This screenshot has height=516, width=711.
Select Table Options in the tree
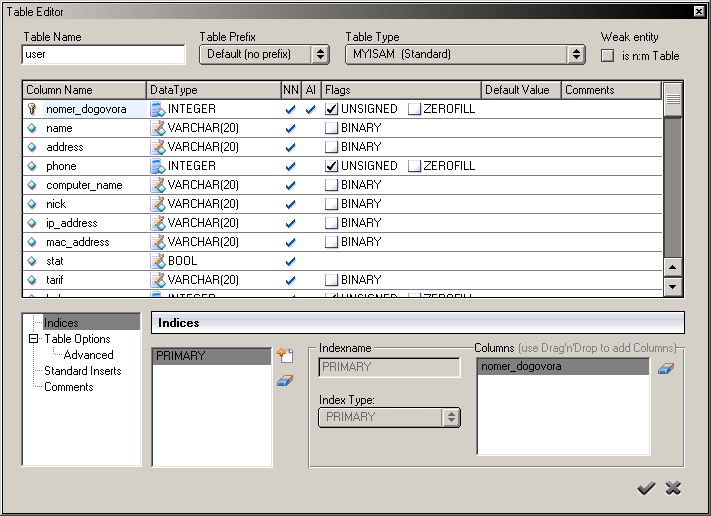coord(78,339)
